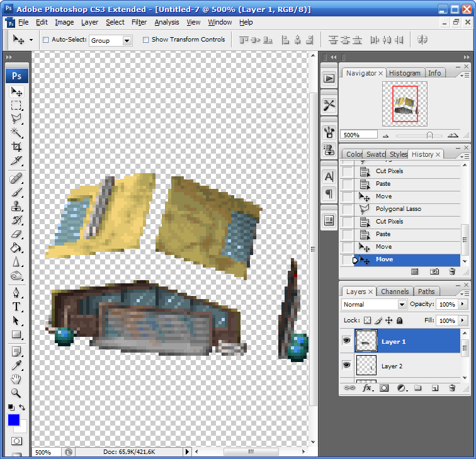Open the Opacity slider arrow

[x=463, y=304]
